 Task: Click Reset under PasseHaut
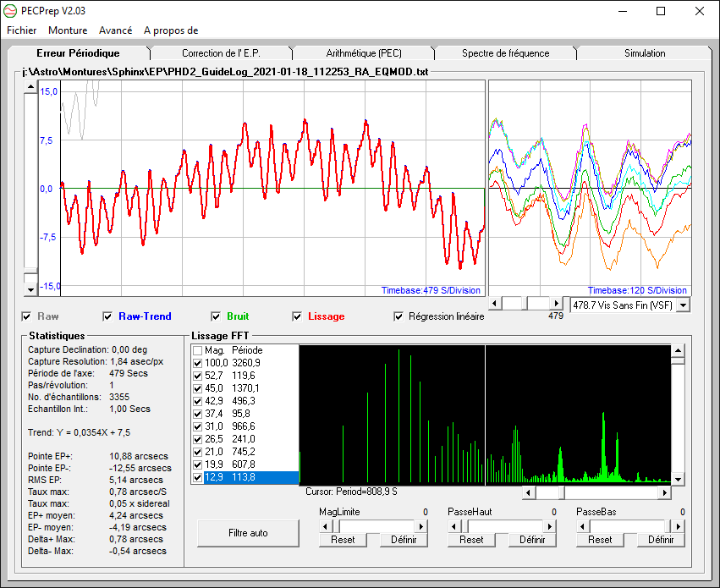[471, 540]
